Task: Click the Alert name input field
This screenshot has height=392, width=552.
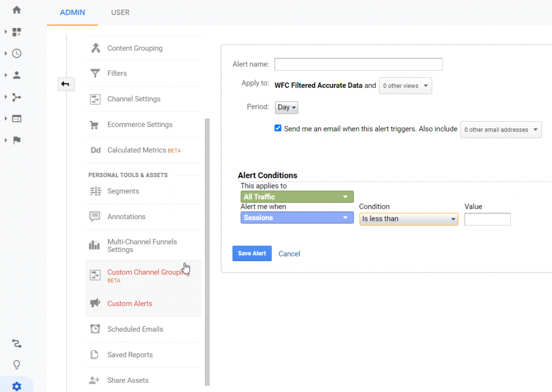Action: click(358, 64)
